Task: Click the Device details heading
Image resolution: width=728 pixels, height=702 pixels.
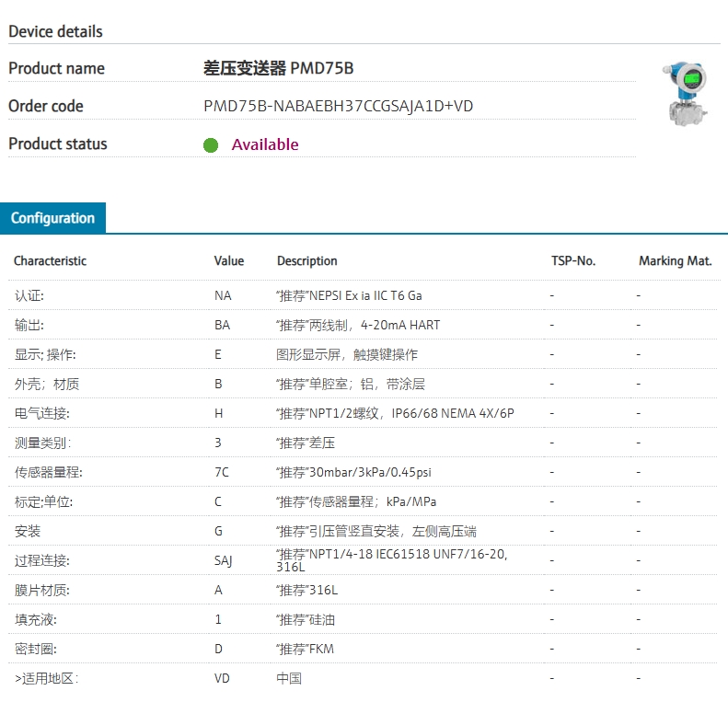Action: pos(55,31)
